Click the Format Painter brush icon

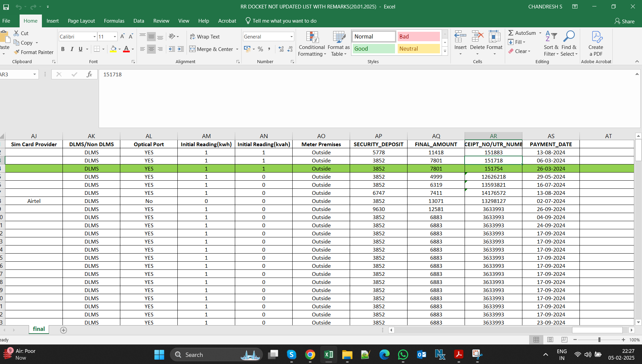[17, 52]
